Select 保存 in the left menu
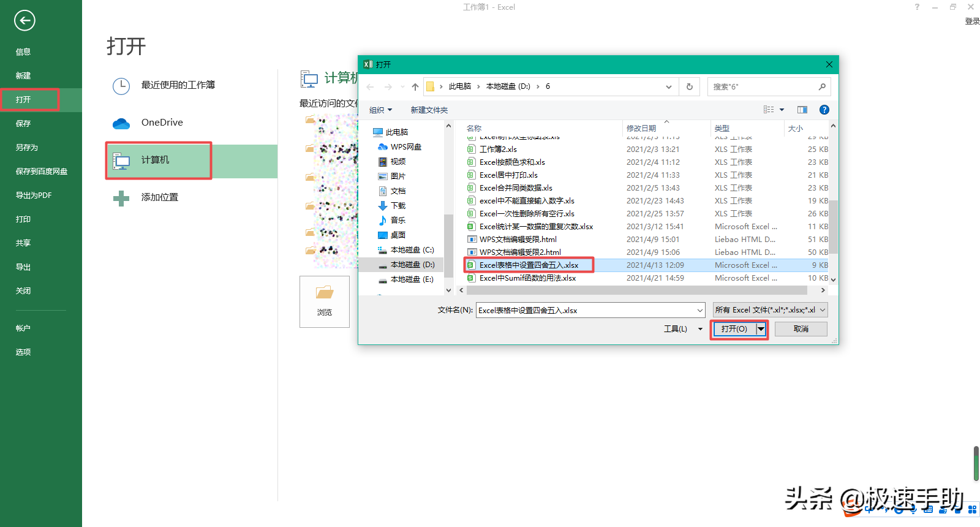This screenshot has height=527, width=980. click(x=23, y=124)
